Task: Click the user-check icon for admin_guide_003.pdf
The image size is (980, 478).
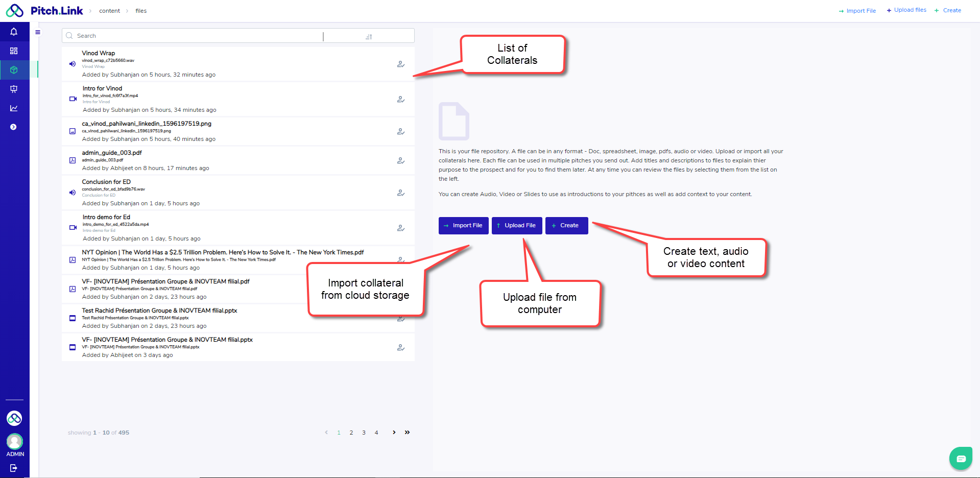Action: pos(401,161)
